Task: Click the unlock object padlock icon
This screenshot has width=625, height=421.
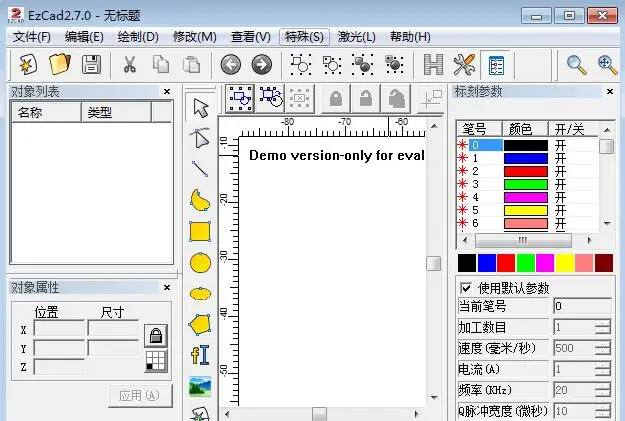Action: (366, 98)
